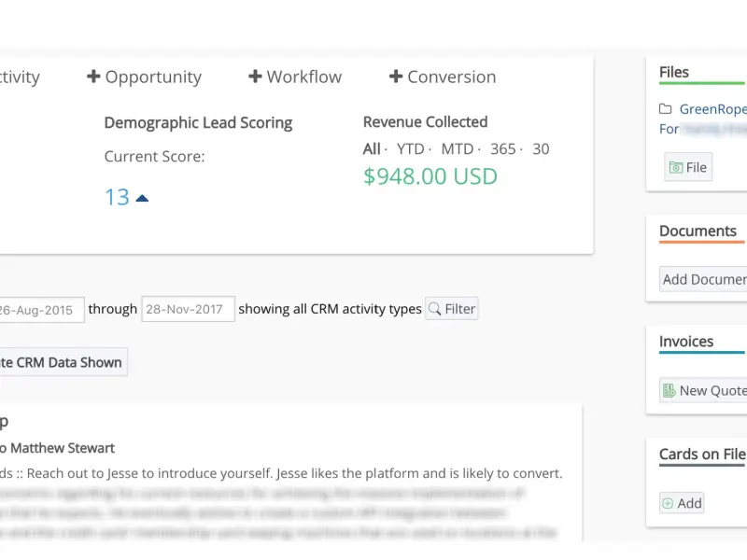Image resolution: width=747 pixels, height=560 pixels.
Task: Open the current score value 13
Action: pos(117,197)
